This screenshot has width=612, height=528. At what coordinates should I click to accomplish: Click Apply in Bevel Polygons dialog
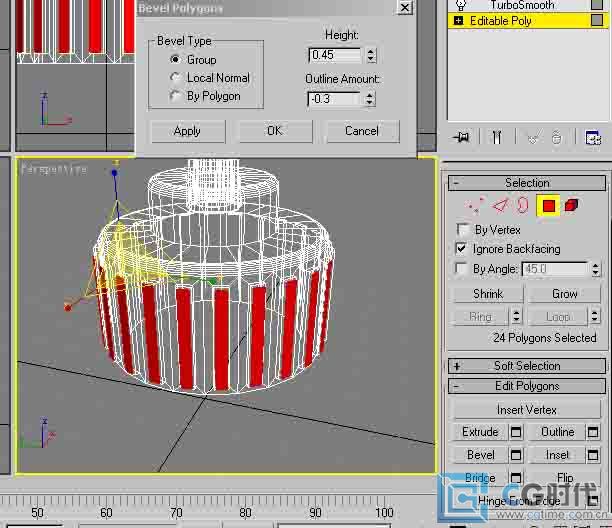(188, 131)
